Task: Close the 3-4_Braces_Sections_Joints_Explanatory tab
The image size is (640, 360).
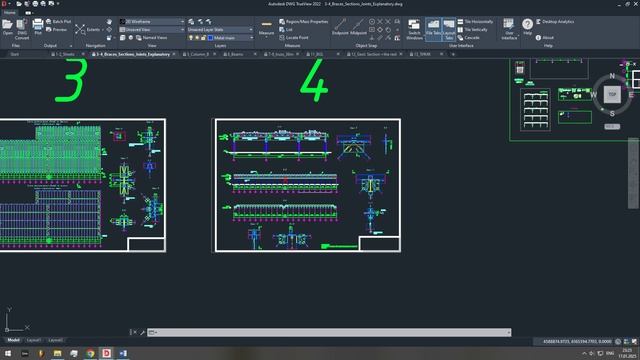Action: 174,54
